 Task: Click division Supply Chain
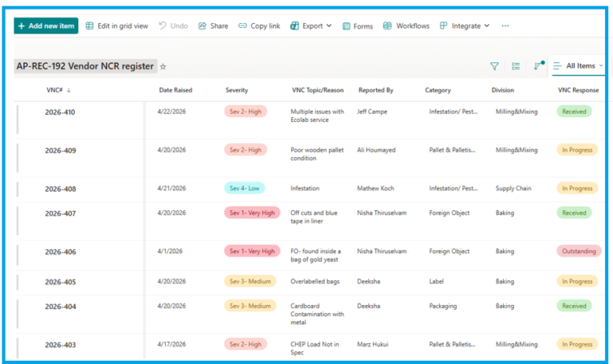pyautogui.click(x=513, y=188)
